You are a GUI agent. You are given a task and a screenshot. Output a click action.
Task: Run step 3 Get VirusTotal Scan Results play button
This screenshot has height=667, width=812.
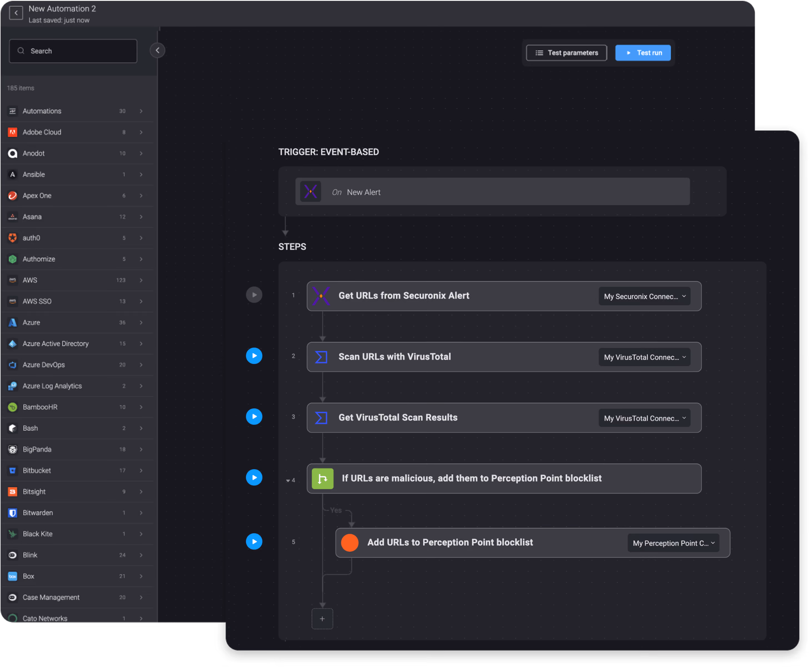254,417
